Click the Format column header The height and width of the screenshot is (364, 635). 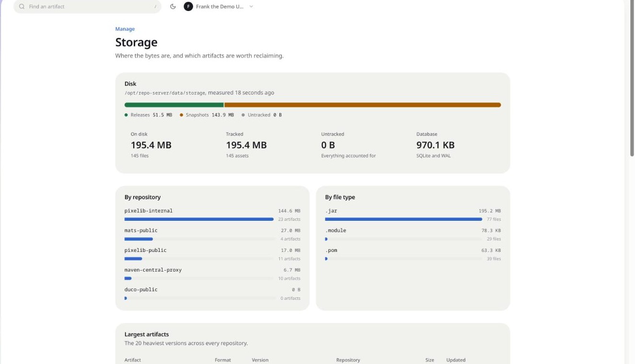[x=223, y=360]
